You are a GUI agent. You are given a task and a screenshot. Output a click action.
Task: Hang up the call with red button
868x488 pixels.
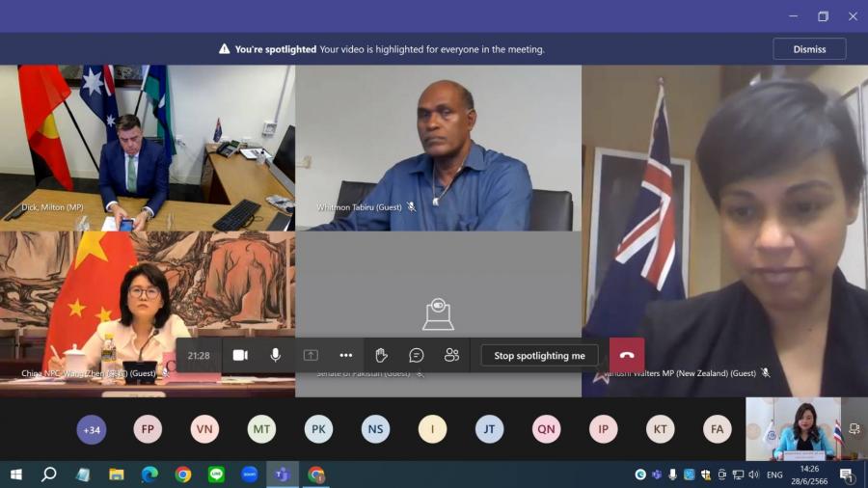point(627,355)
